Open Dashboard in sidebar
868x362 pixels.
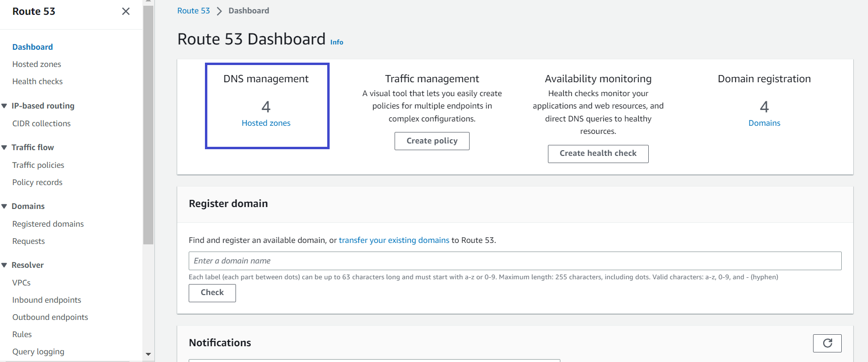(x=32, y=47)
